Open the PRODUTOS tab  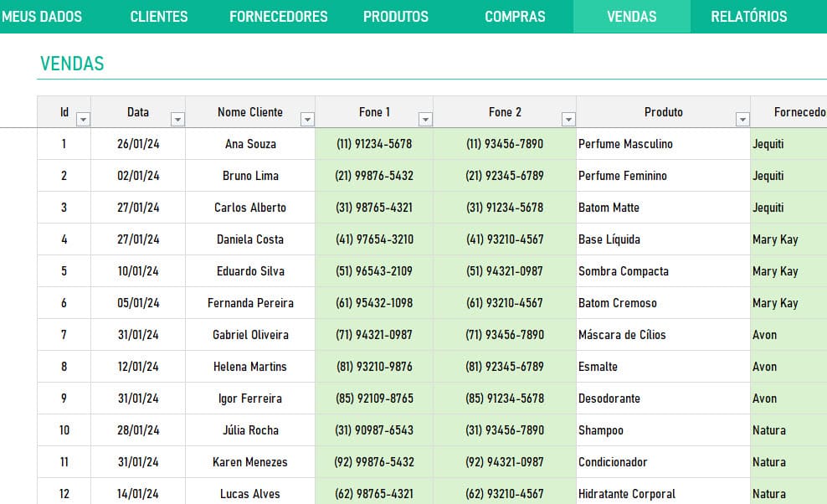395,16
